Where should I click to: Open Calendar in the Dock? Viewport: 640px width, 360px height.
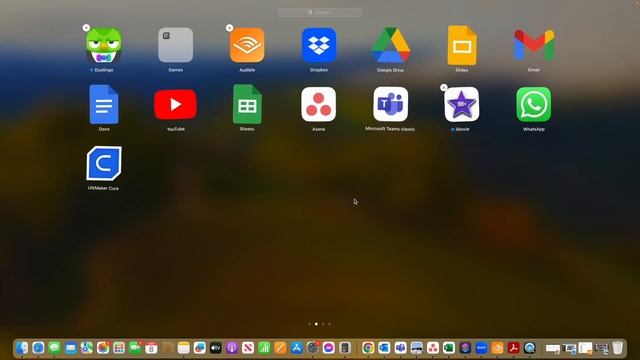pyautogui.click(x=151, y=348)
